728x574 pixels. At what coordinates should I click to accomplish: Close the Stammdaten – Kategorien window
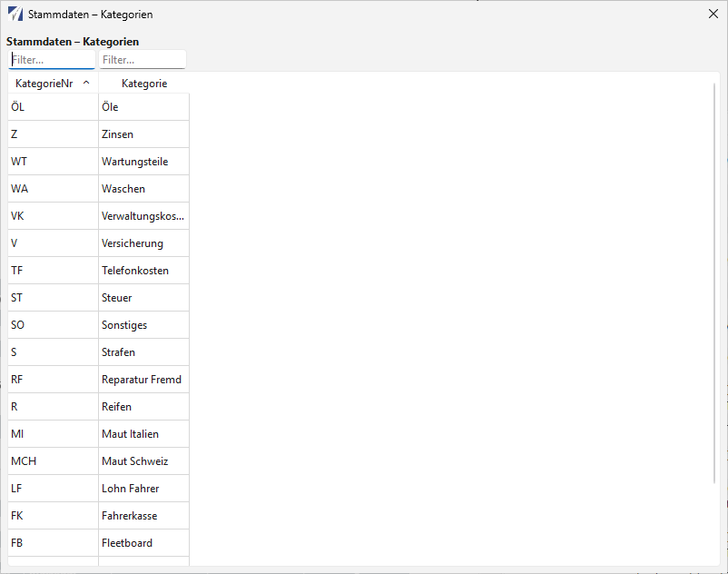pos(713,14)
